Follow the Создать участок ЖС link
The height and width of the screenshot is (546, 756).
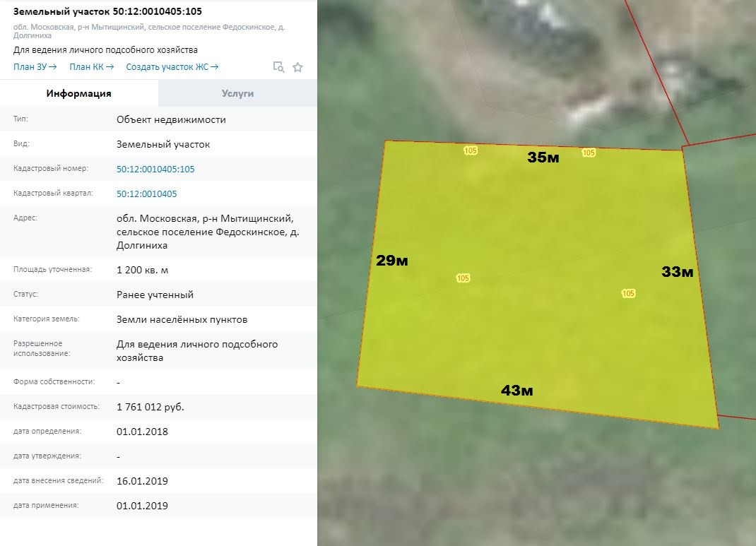(172, 66)
